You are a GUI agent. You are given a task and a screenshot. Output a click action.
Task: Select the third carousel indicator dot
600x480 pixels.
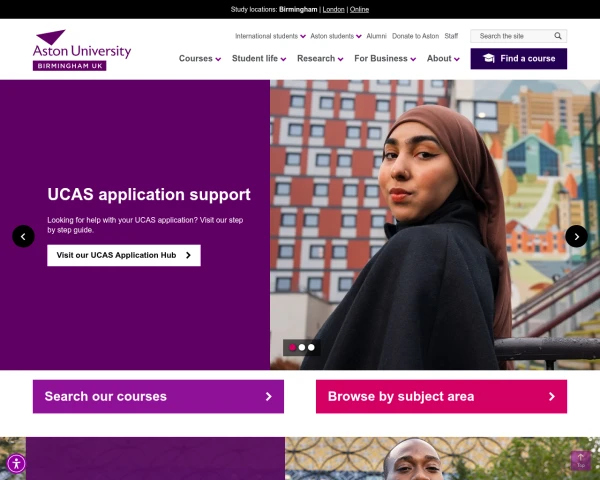tap(311, 347)
